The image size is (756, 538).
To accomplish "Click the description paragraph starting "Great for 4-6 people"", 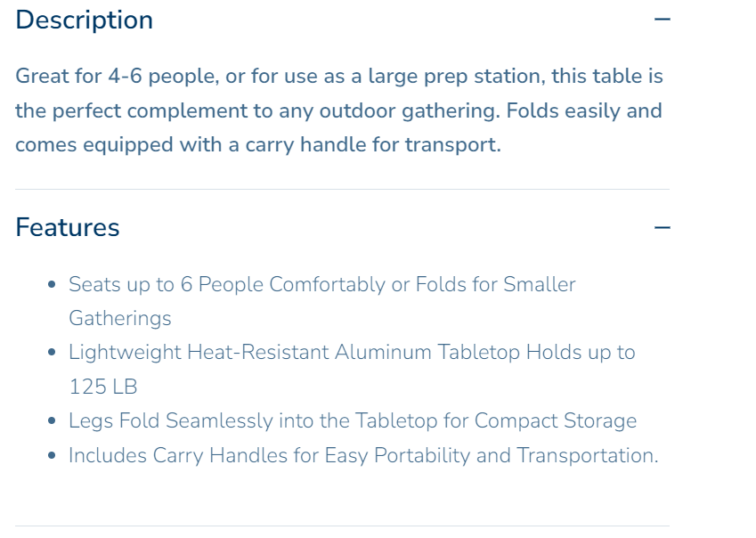I will point(338,110).
